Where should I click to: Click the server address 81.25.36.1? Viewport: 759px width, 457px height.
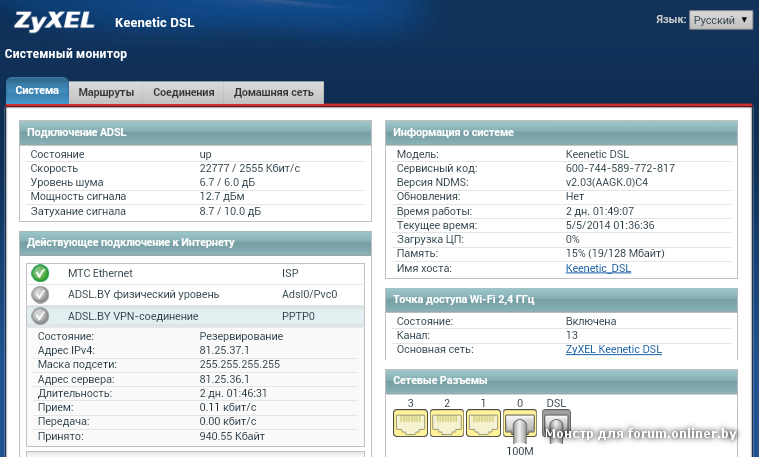tap(225, 380)
